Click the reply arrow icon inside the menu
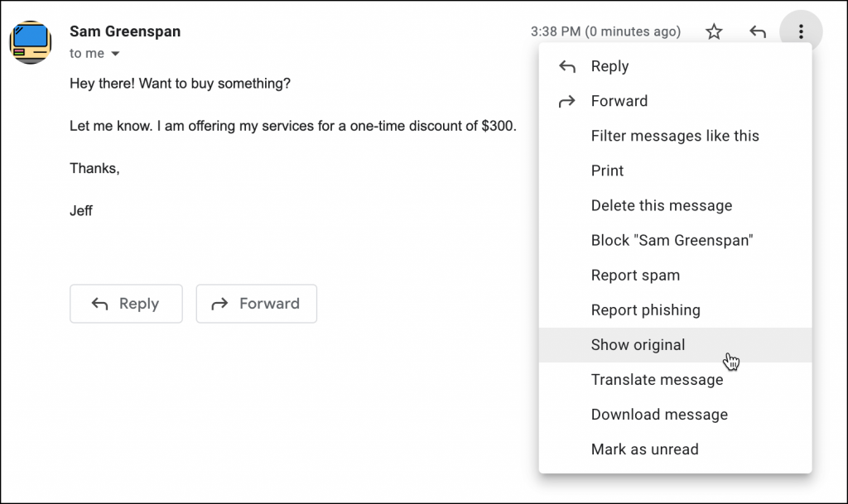Viewport: 848px width, 504px height. [568, 66]
